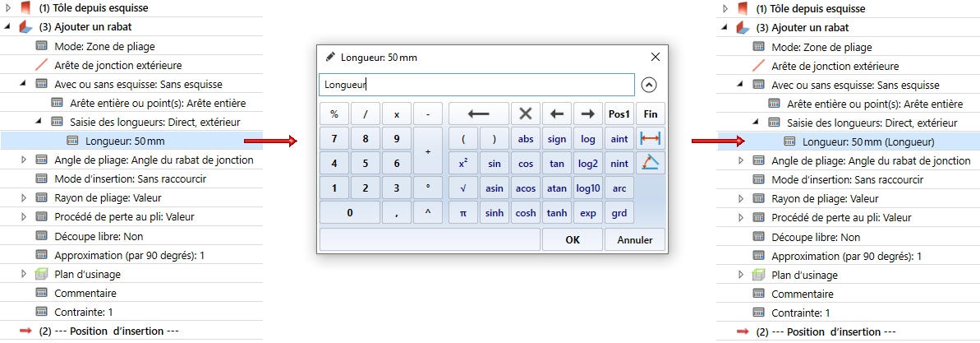This screenshot has width=980, height=343.
Task: Expand Angle de pliage in left tree
Action: [25, 160]
